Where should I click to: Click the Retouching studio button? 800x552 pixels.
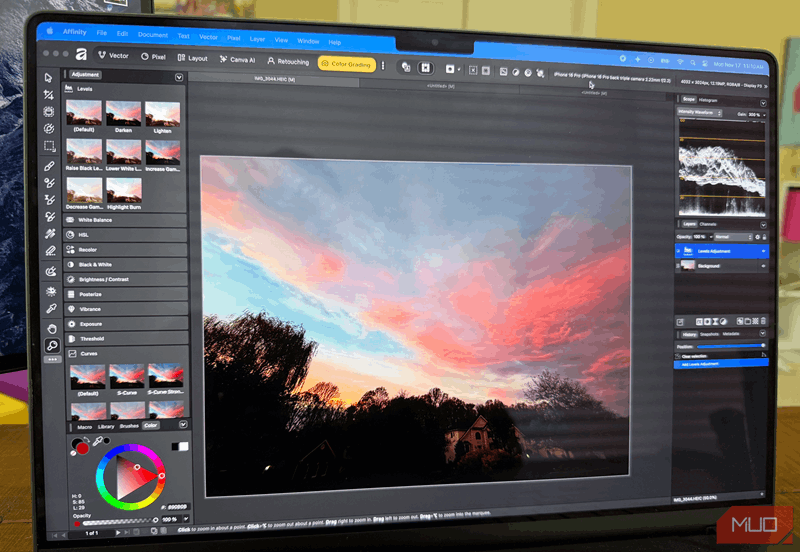tap(287, 62)
